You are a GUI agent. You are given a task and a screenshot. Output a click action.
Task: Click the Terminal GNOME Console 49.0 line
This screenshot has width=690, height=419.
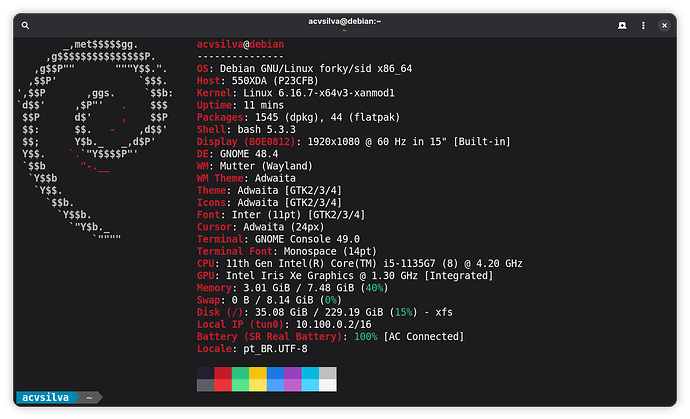(x=278, y=239)
